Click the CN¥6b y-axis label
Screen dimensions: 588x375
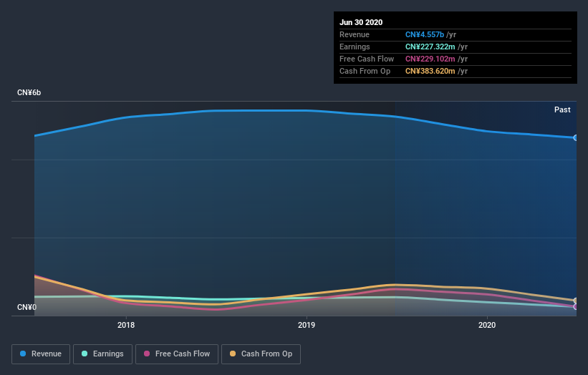pyautogui.click(x=29, y=92)
